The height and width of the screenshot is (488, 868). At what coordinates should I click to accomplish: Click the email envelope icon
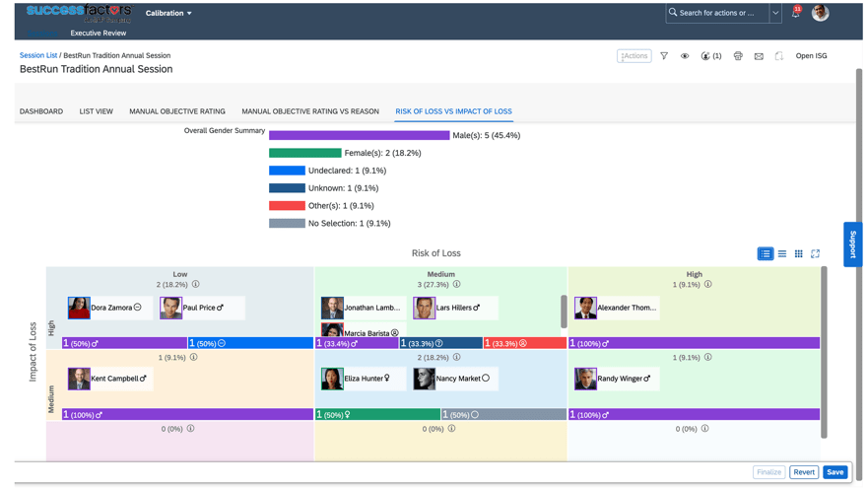tap(759, 56)
